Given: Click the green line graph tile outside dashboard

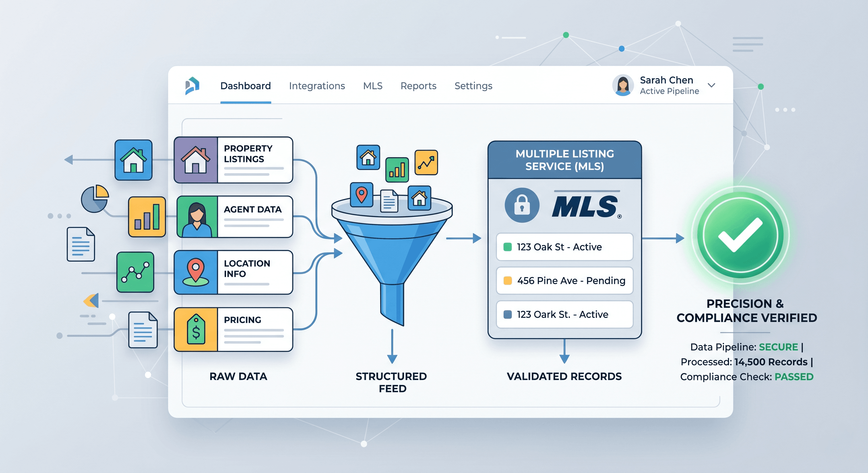Looking at the screenshot, I should click(135, 272).
